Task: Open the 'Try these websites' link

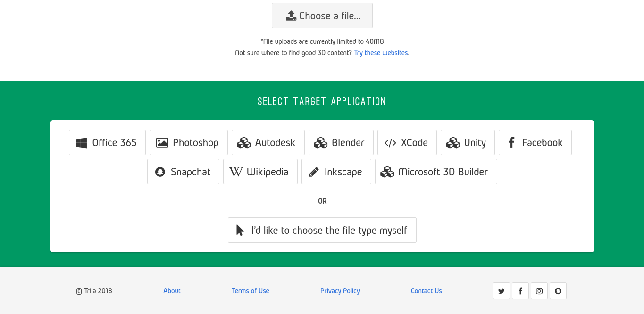Action: click(381, 53)
